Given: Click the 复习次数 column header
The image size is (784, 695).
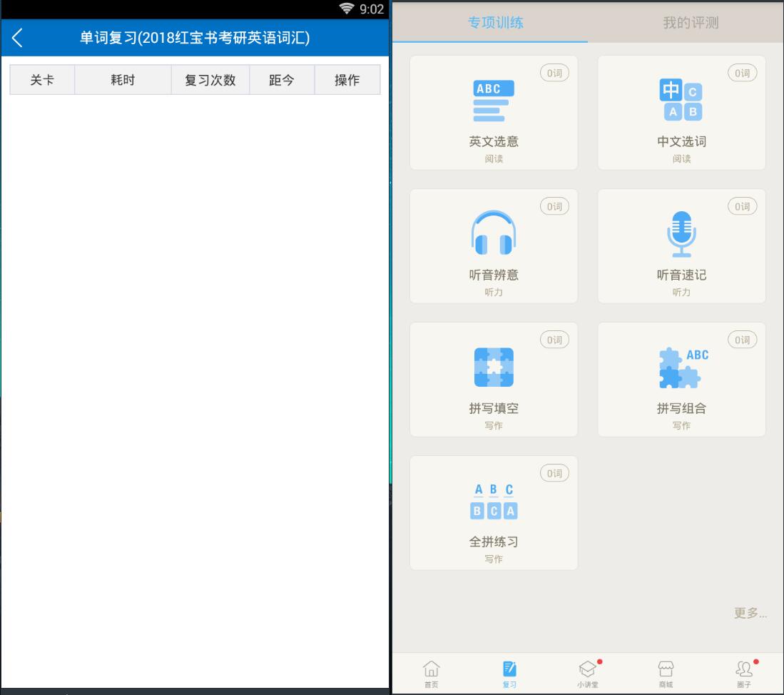Looking at the screenshot, I should point(210,80).
